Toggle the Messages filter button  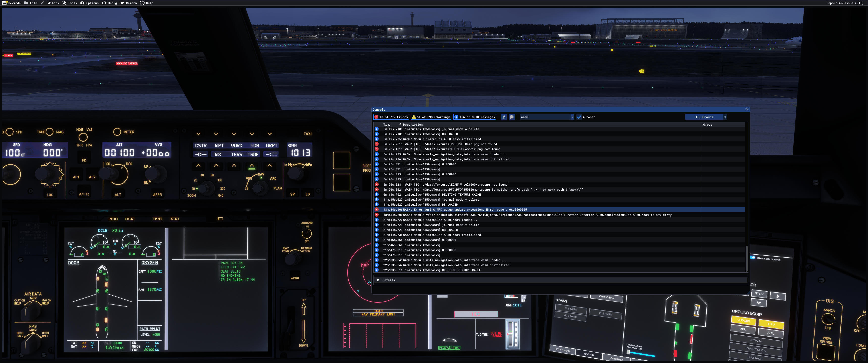(x=474, y=117)
